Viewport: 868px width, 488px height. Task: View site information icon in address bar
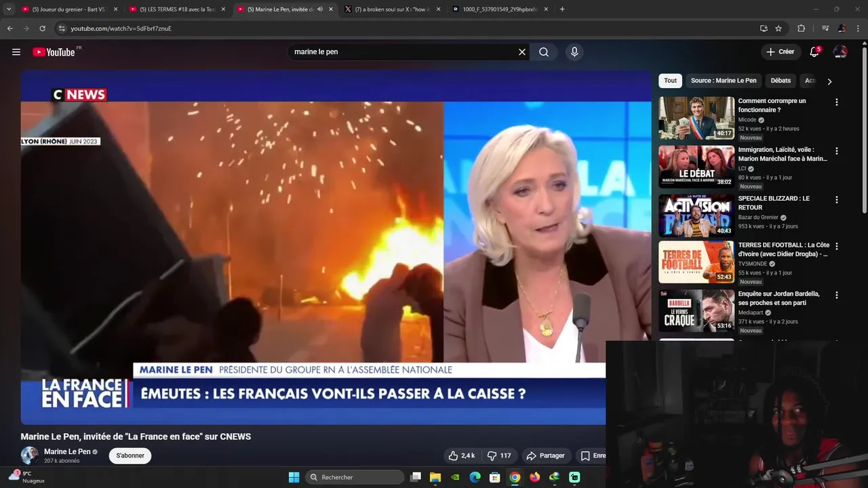coord(61,28)
